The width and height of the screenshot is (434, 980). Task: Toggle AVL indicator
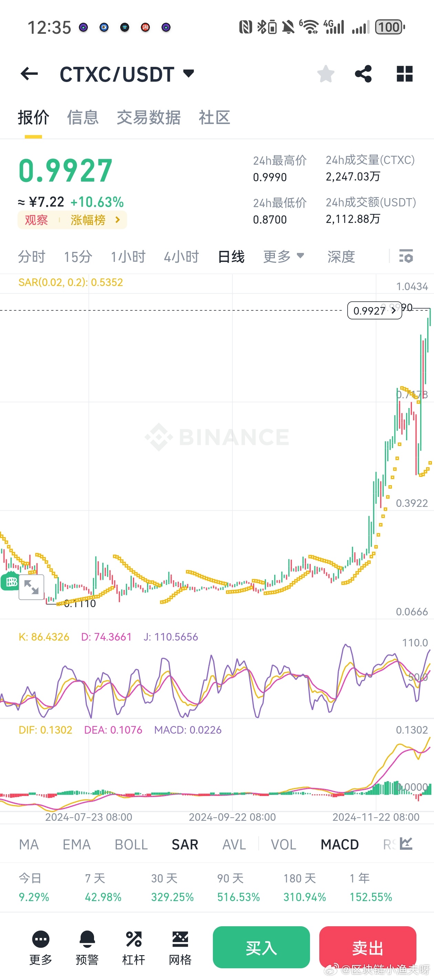click(234, 845)
